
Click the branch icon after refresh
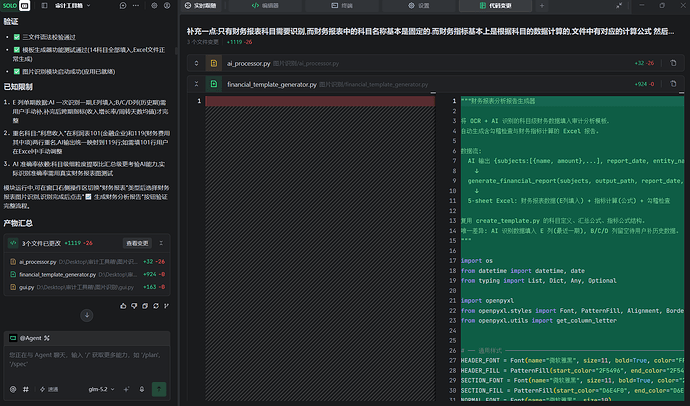coord(166,306)
